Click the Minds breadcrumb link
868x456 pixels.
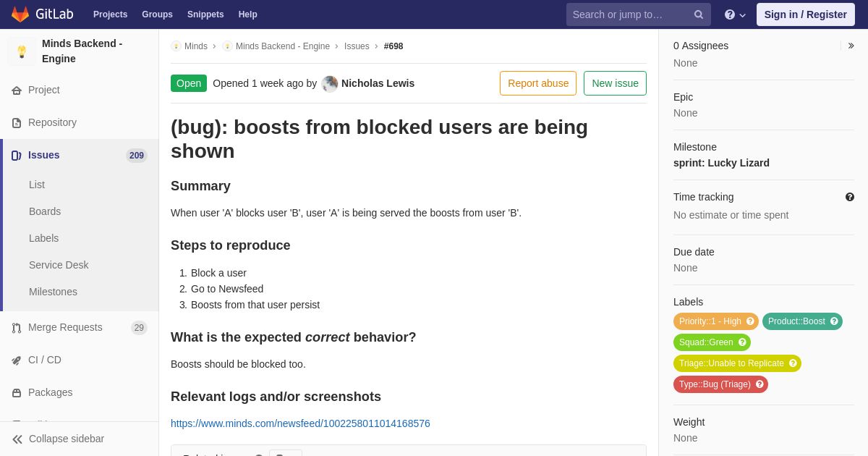196,46
